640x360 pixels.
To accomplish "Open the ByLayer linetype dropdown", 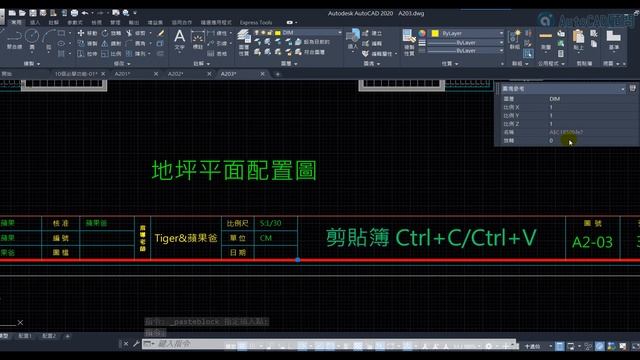I will (501, 51).
